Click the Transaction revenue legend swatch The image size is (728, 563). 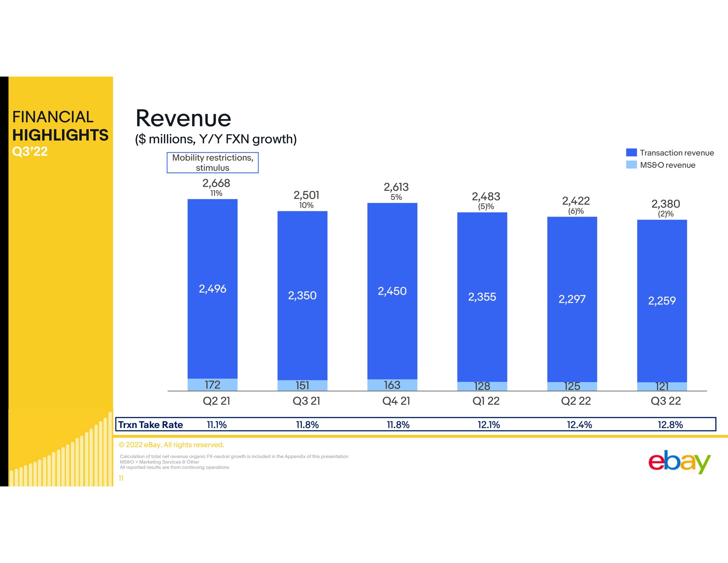pos(631,153)
